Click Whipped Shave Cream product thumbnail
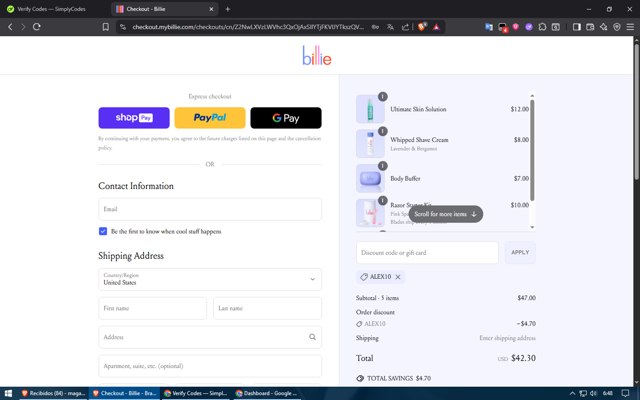This screenshot has height=400, width=640. [x=370, y=144]
